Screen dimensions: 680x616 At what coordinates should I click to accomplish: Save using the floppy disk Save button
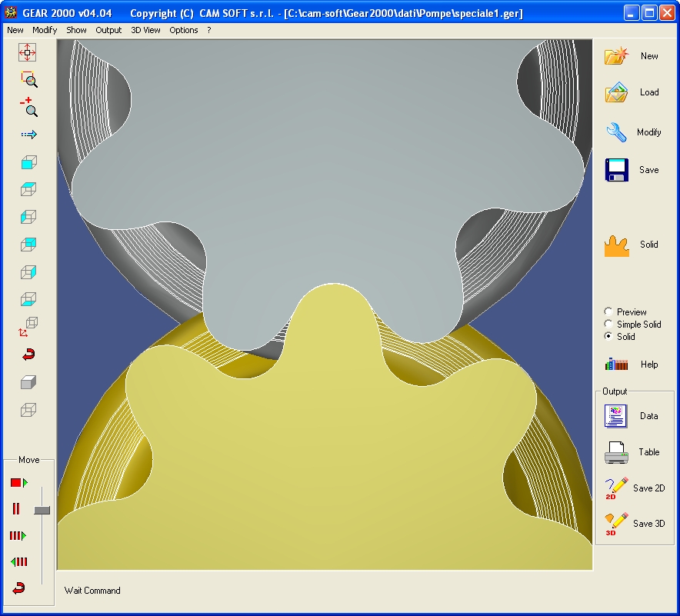pyautogui.click(x=632, y=170)
